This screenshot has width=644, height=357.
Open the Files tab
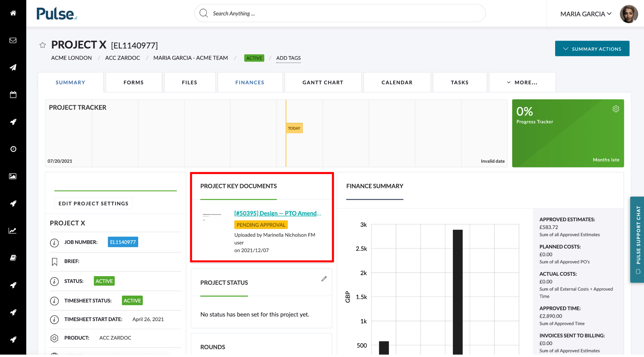(x=190, y=82)
